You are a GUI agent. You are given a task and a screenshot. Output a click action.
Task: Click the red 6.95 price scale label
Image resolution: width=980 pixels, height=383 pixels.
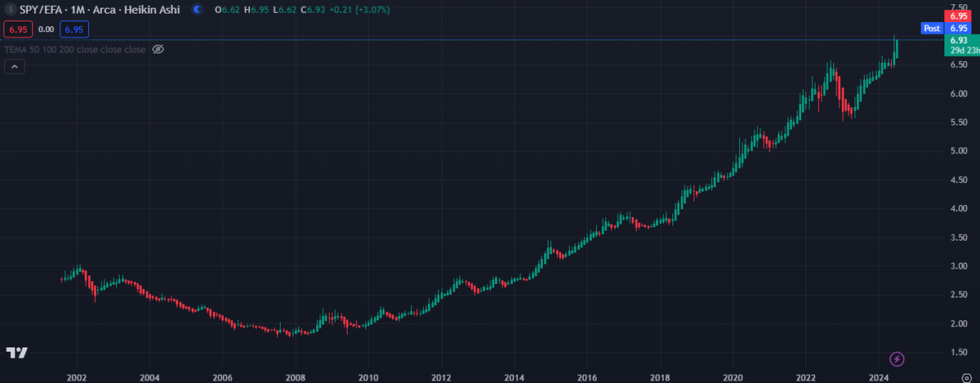[x=956, y=16]
